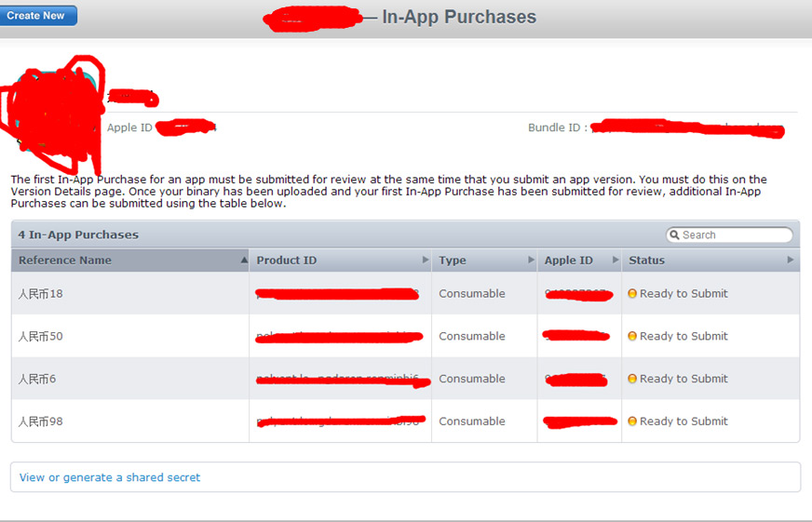Image resolution: width=812 pixels, height=522 pixels.
Task: Focus the Search field in purchases table
Action: coord(729,234)
